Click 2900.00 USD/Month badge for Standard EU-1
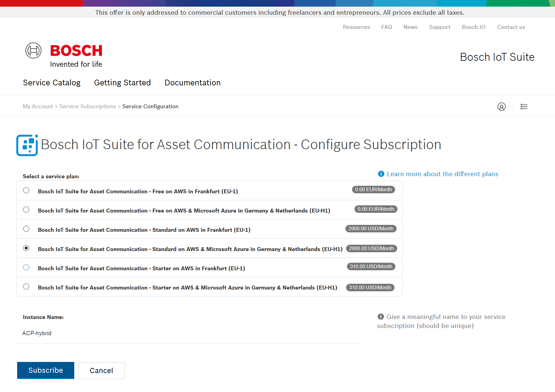The height and width of the screenshot is (392, 555). 371,229
